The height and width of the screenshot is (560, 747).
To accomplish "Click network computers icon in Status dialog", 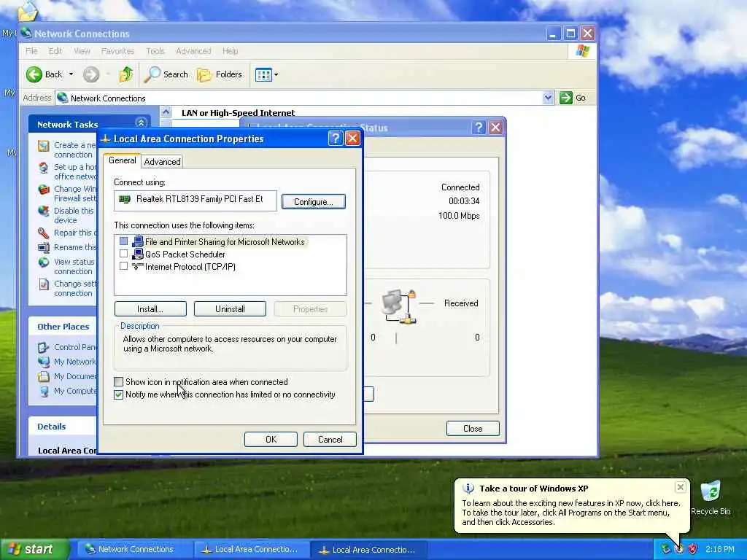I will [399, 307].
